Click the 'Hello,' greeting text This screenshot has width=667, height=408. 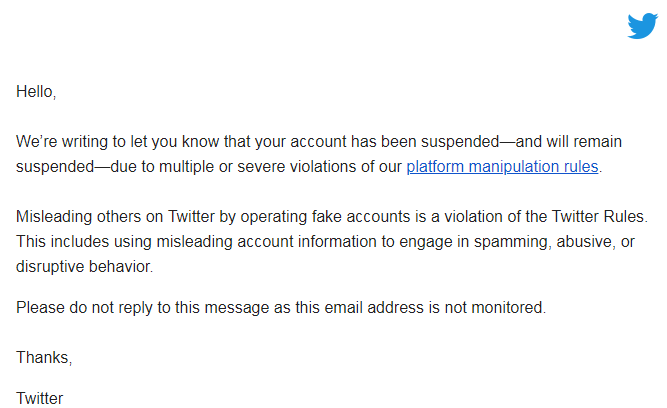click(x=36, y=91)
